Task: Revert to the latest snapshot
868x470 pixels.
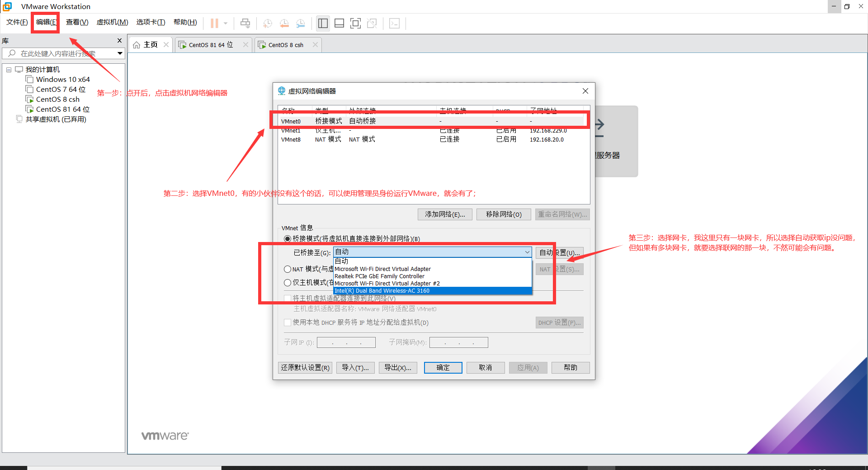Action: (284, 23)
